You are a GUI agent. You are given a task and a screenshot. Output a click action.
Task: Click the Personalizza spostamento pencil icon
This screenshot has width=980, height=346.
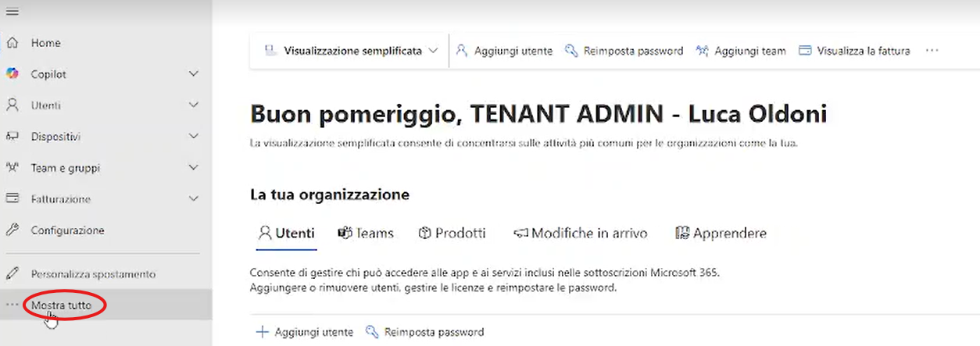pos(13,274)
